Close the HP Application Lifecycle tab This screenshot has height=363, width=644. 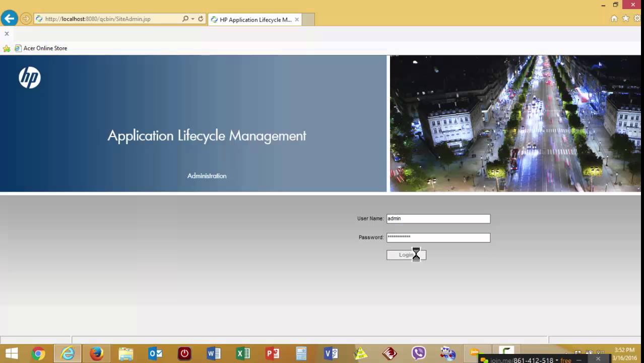click(x=297, y=20)
